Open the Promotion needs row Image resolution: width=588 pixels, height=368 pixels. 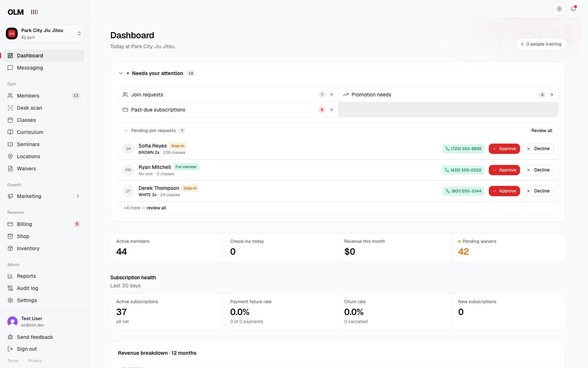[448, 95]
